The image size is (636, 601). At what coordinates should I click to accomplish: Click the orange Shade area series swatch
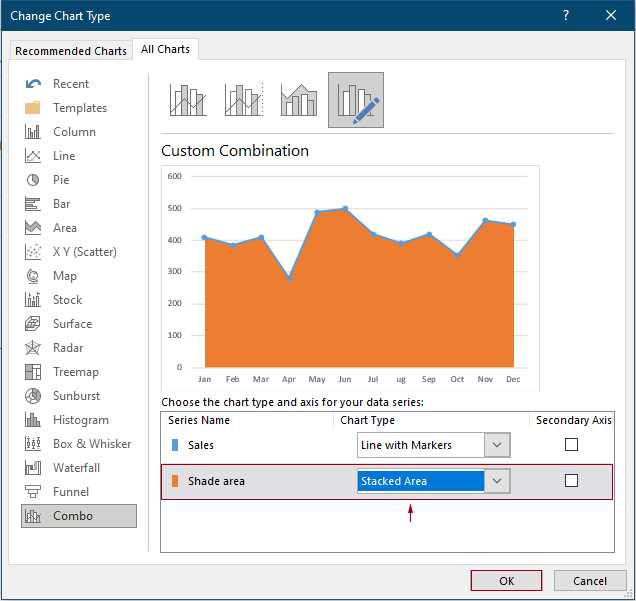tap(175, 481)
